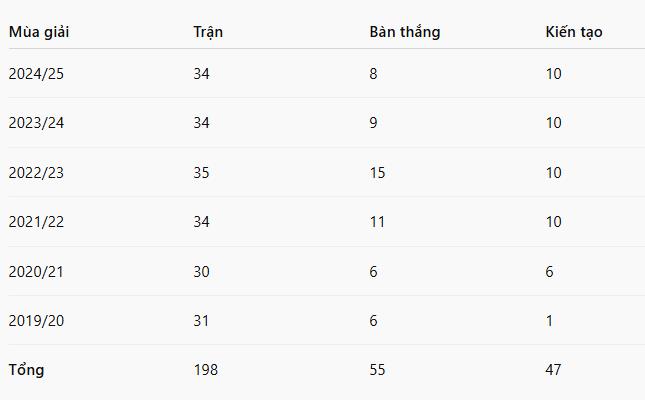Click the Kiến tạo column header
The width and height of the screenshot is (645, 400).
point(574,32)
